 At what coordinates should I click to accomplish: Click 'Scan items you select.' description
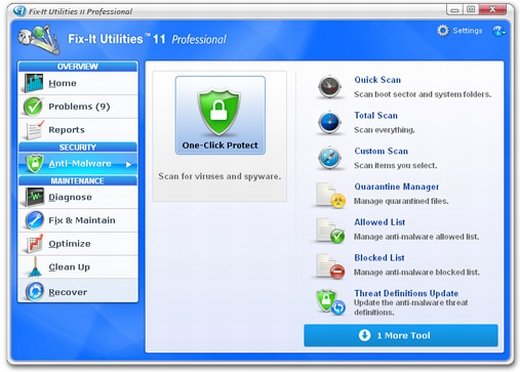tap(395, 165)
